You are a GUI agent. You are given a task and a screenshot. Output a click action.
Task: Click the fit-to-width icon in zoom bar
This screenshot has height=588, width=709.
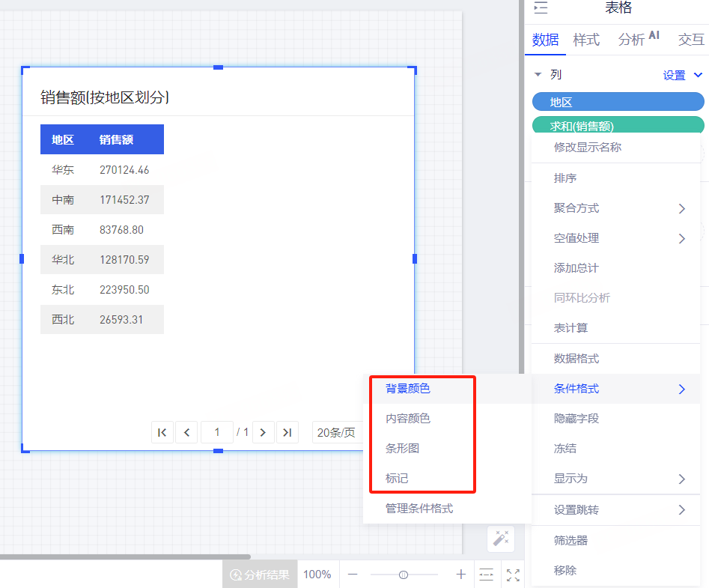click(x=487, y=575)
